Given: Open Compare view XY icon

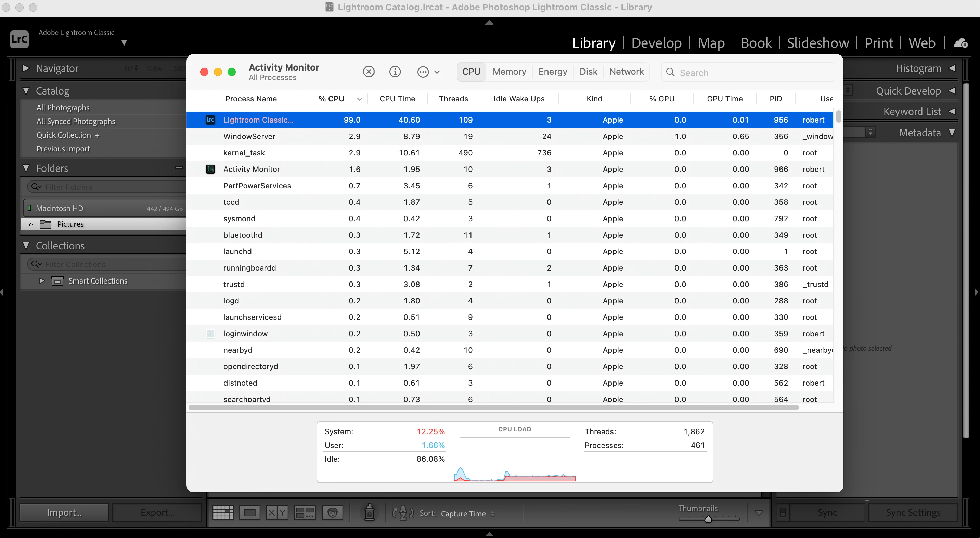Looking at the screenshot, I should 276,513.
